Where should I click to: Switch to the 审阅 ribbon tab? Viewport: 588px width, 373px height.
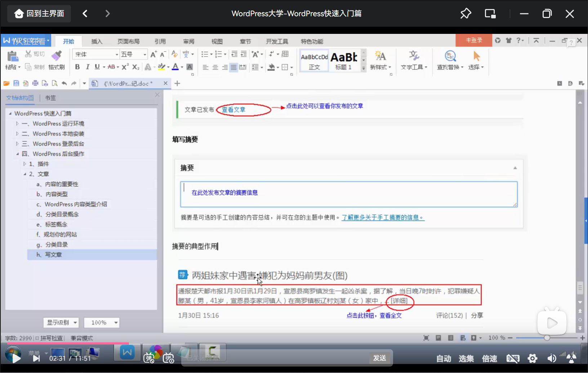click(188, 41)
